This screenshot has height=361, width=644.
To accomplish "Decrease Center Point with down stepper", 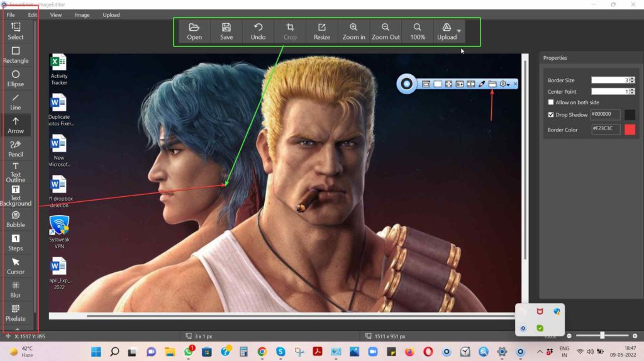I will 632,93.
